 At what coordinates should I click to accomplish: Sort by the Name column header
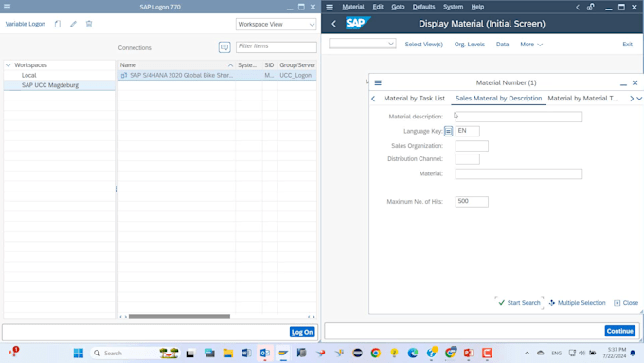176,65
